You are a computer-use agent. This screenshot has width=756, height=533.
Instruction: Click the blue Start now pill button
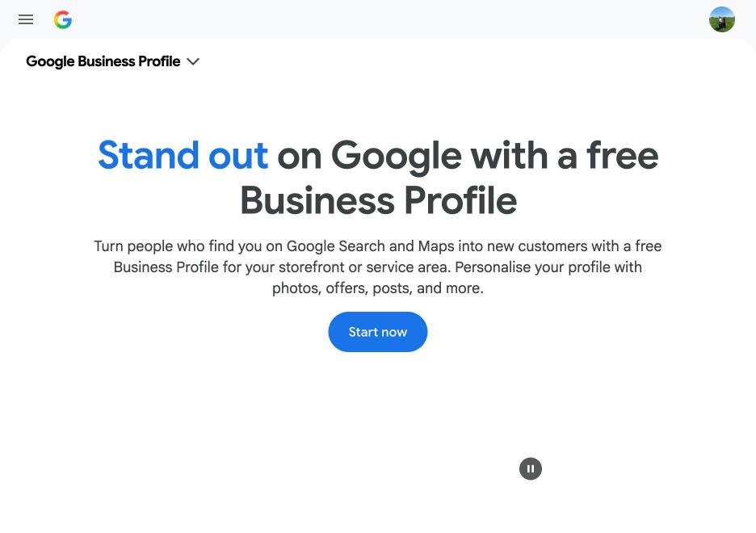click(377, 332)
